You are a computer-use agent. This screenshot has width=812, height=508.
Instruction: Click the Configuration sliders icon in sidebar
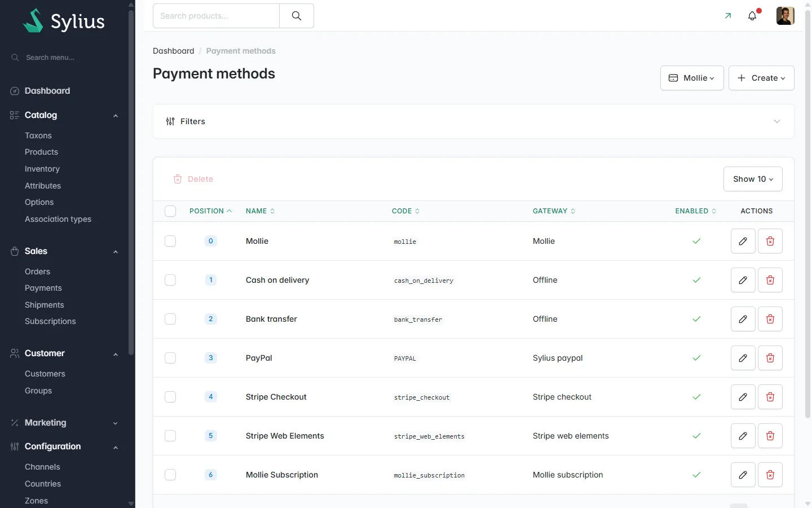[15, 446]
